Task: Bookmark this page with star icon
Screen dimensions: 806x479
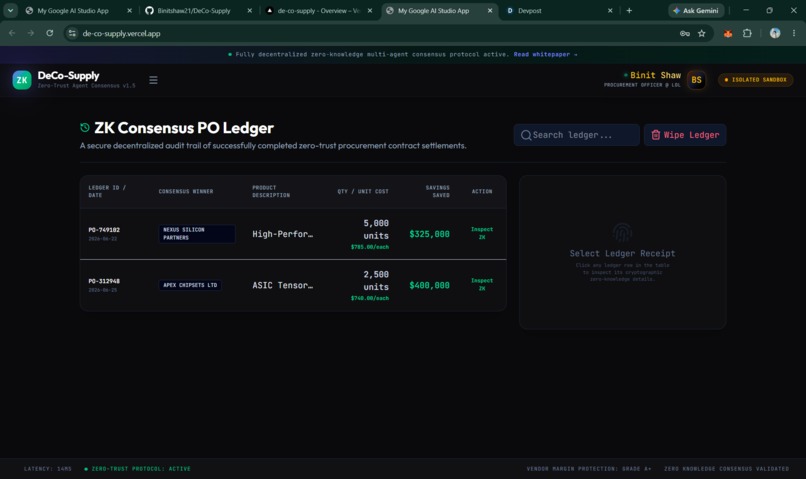Action: tap(702, 33)
